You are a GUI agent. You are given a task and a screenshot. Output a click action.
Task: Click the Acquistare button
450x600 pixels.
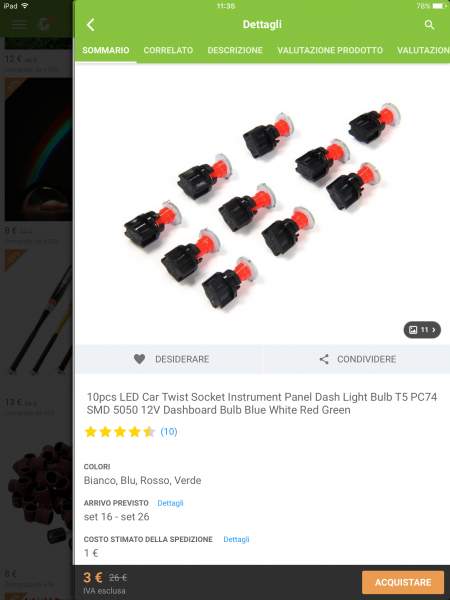point(403,582)
